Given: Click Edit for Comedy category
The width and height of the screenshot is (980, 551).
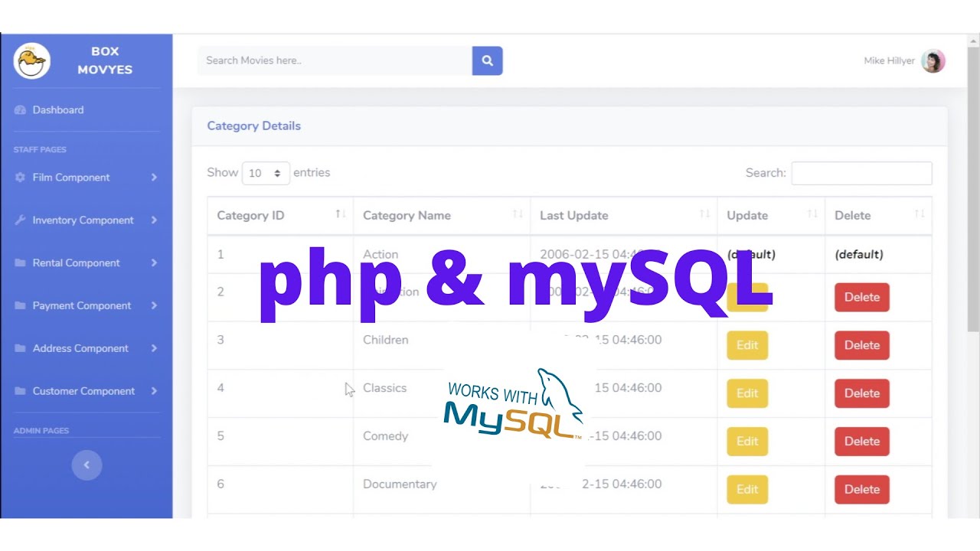Looking at the screenshot, I should coord(747,442).
